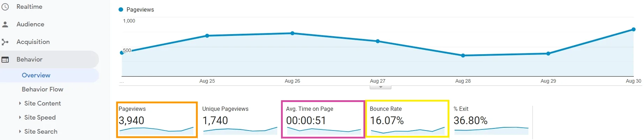644x140 pixels.
Task: Select the Aug 30 data point
Action: 633,30
